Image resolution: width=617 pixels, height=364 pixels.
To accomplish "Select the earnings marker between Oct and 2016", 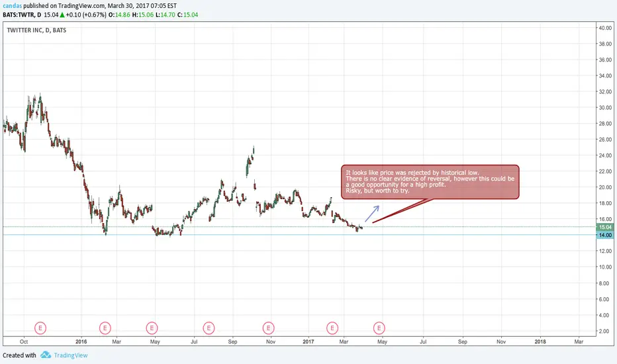I will pos(40,328).
